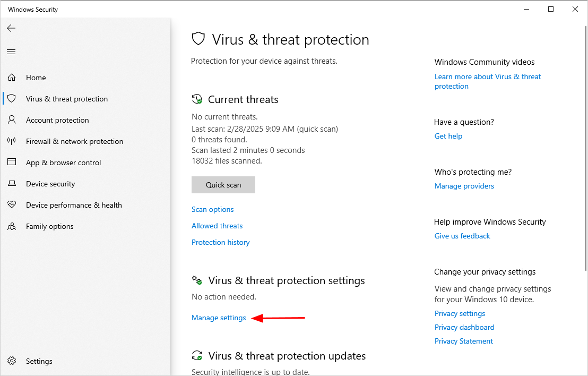Click the Get help link
This screenshot has width=588, height=376.
[448, 136]
